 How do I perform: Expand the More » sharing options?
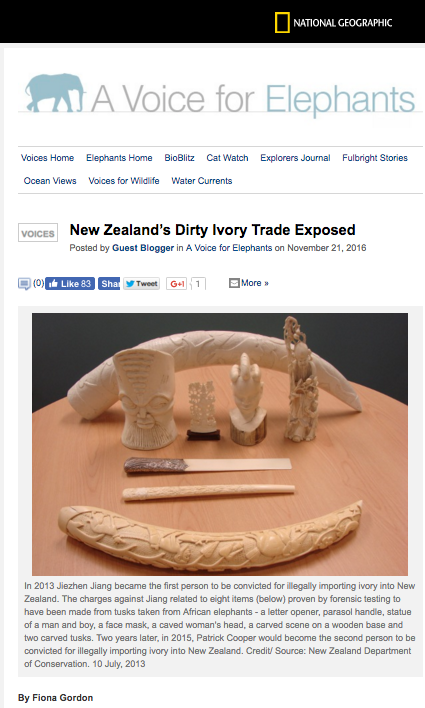tap(255, 283)
